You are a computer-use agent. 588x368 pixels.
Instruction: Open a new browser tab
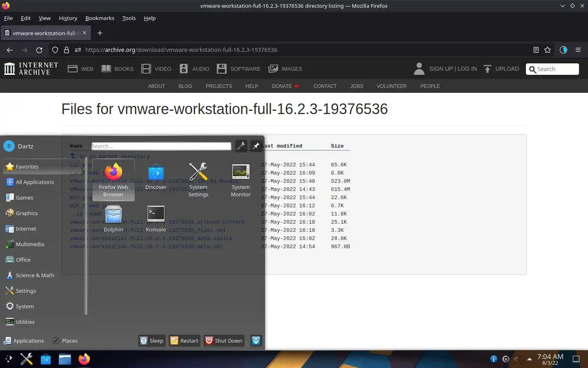[x=100, y=33]
